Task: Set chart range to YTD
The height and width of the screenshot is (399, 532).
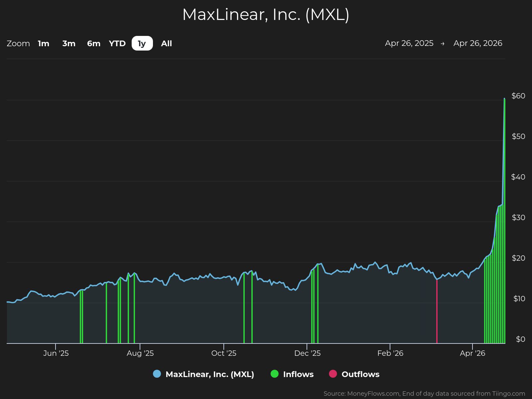Action: (117, 44)
